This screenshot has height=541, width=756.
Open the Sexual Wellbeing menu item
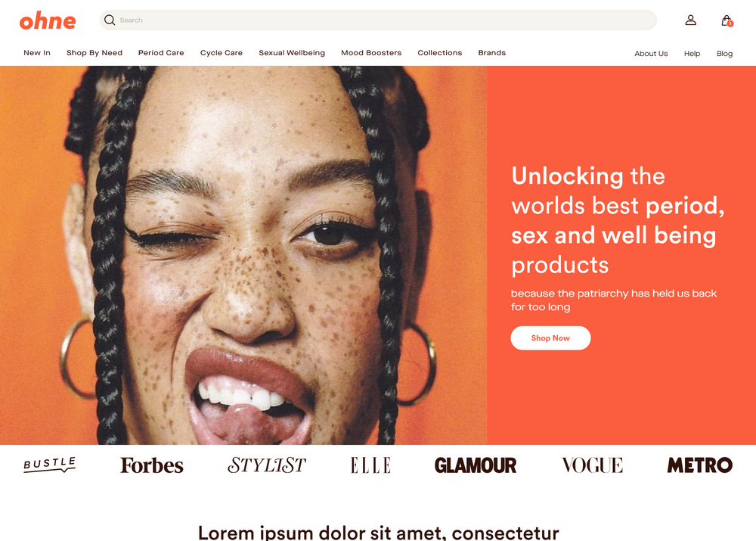point(292,53)
